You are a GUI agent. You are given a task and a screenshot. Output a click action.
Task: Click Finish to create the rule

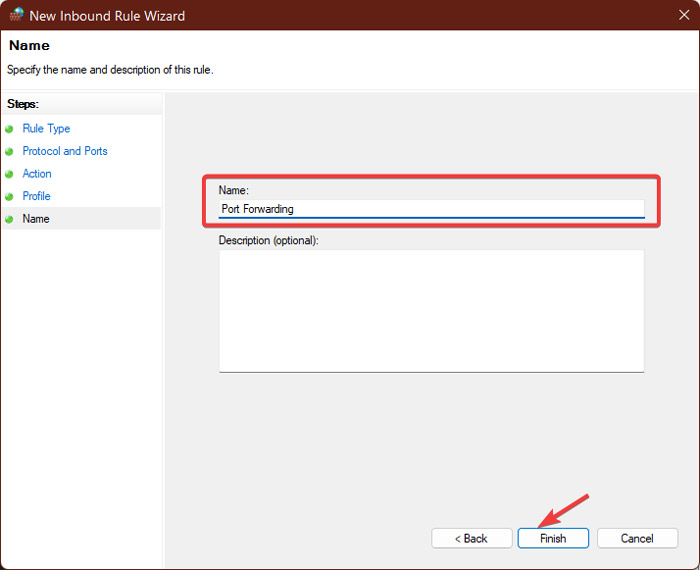(553, 538)
